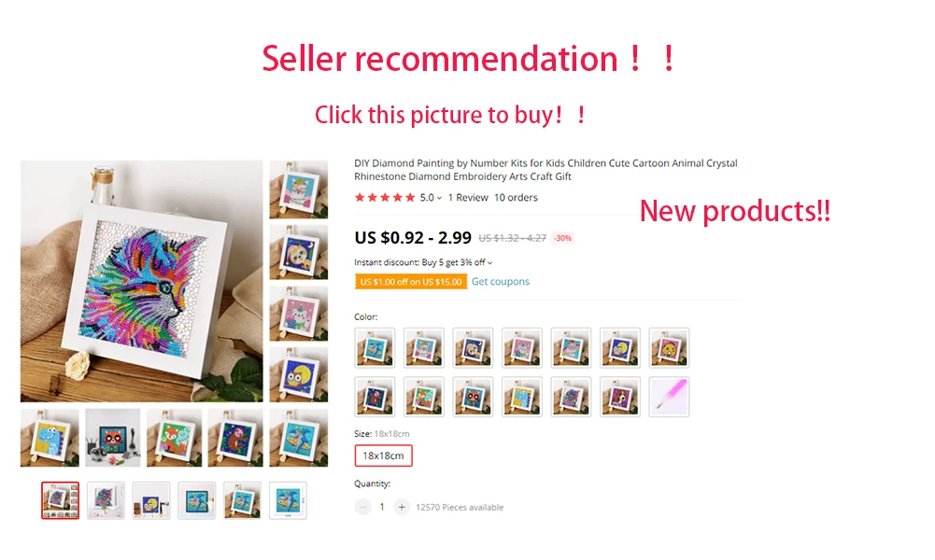Edit the quantity value field

tap(382, 507)
